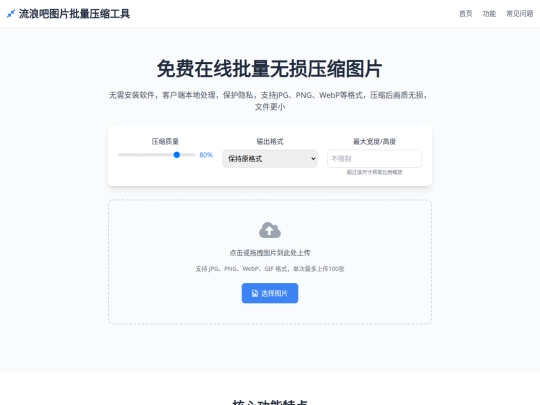Click the supported formats hint in the upload zone
This screenshot has width=540, height=405.
pyautogui.click(x=270, y=269)
